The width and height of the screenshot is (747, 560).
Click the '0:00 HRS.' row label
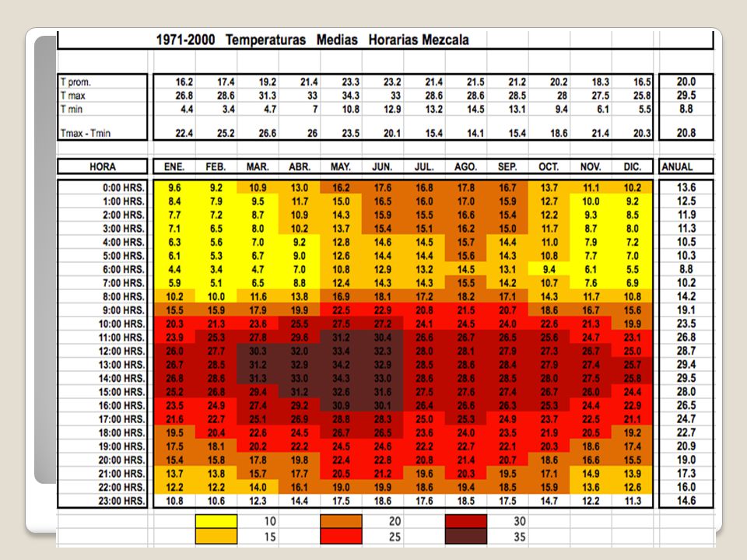pyautogui.click(x=123, y=187)
